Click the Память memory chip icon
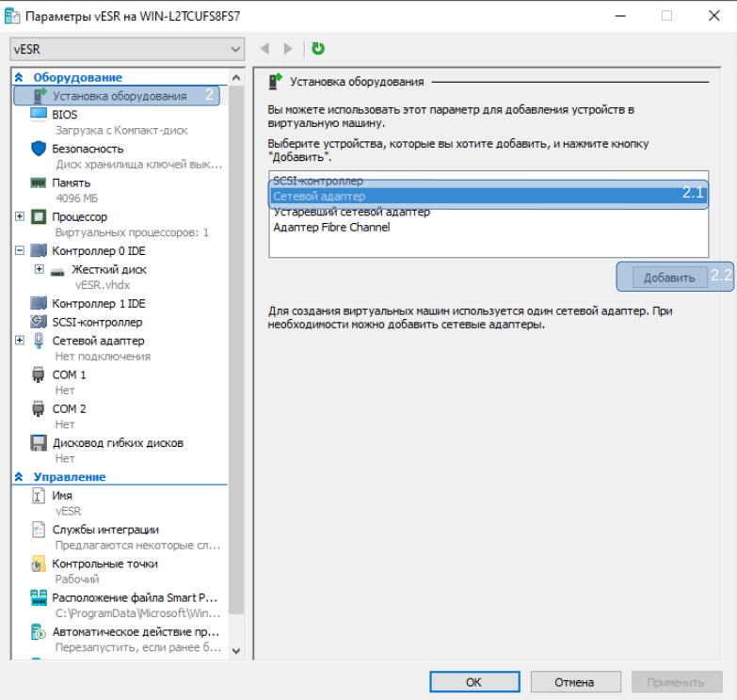Image resolution: width=737 pixels, height=700 pixels. click(39, 183)
